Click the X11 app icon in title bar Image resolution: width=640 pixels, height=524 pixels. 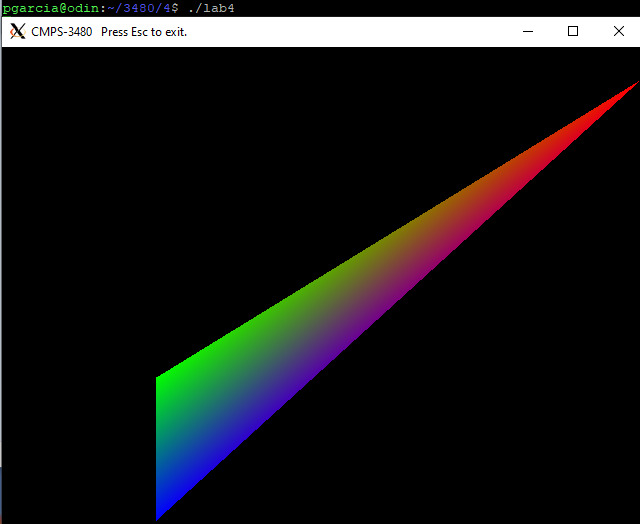(18, 31)
